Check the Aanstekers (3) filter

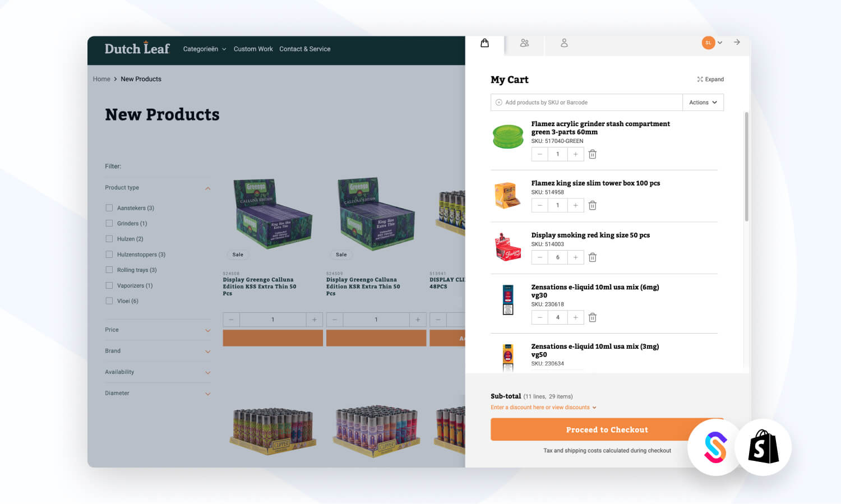pos(109,208)
